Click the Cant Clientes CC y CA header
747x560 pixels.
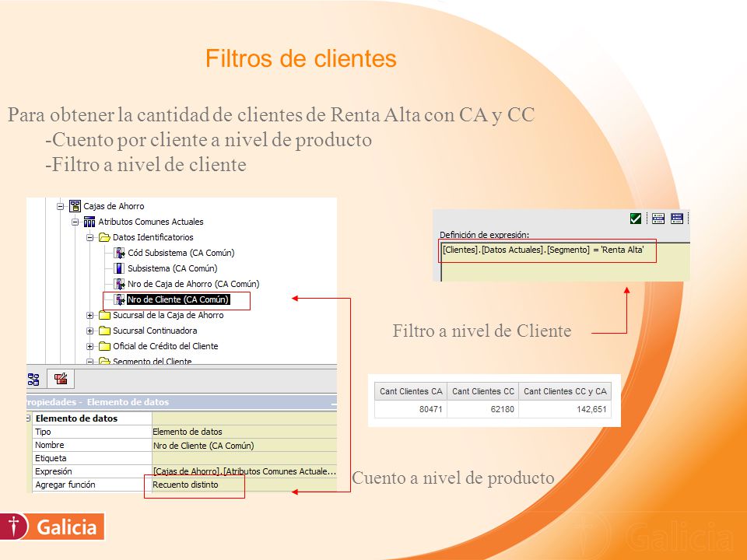click(x=565, y=391)
